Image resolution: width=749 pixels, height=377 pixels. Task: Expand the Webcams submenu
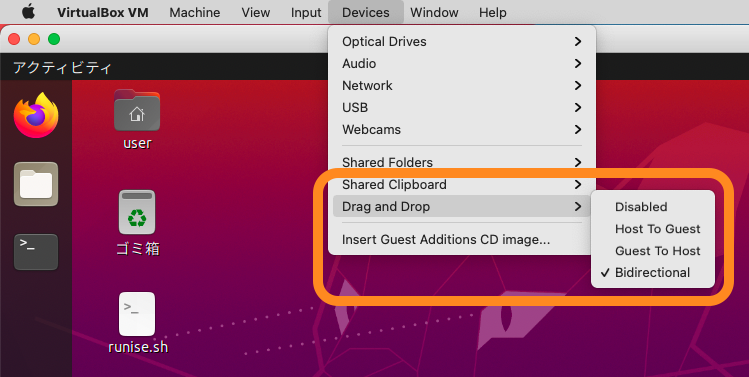461,129
